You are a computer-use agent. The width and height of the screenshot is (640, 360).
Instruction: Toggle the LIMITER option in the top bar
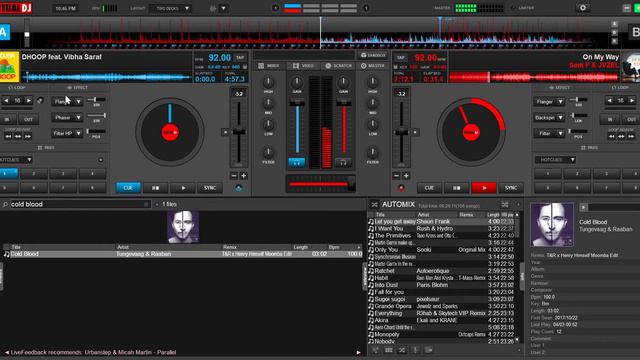pyautogui.click(x=522, y=8)
